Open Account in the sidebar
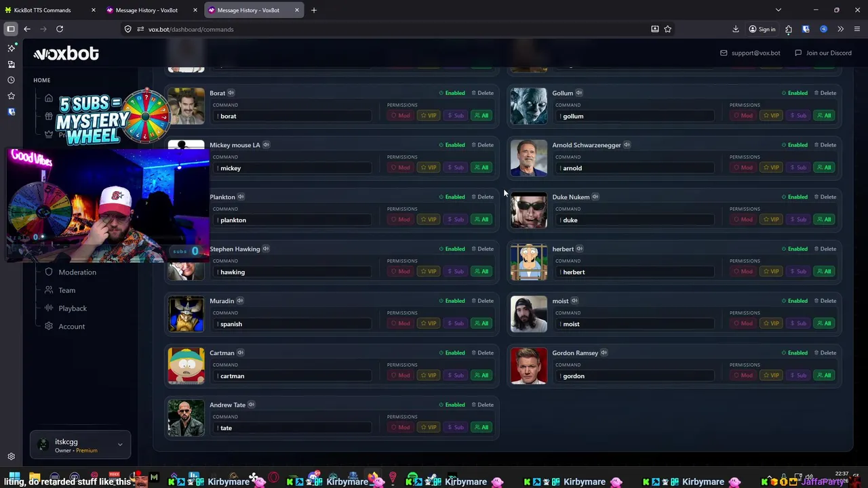The width and height of the screenshot is (868, 488). point(72,327)
